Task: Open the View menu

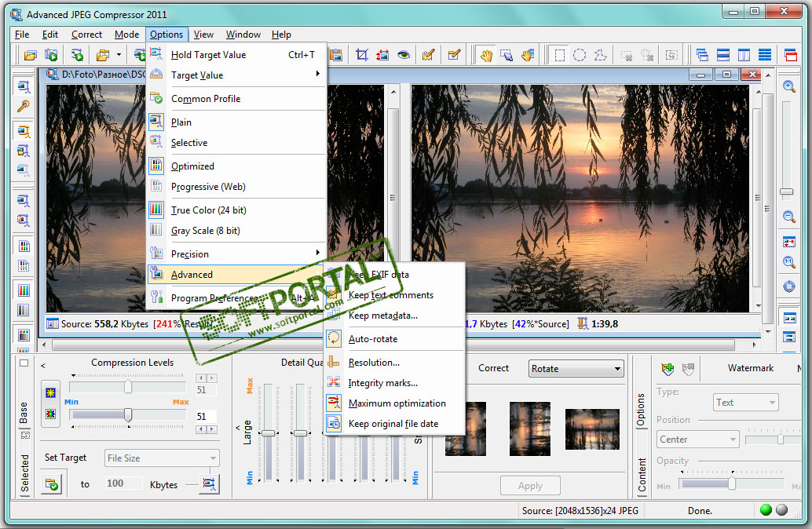Action: (x=203, y=35)
